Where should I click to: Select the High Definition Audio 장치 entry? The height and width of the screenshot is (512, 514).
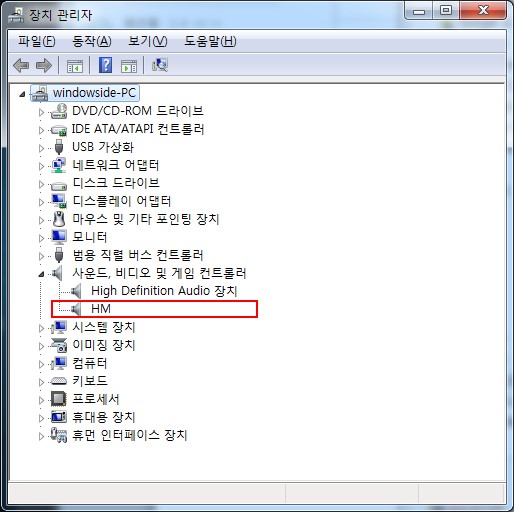(164, 291)
